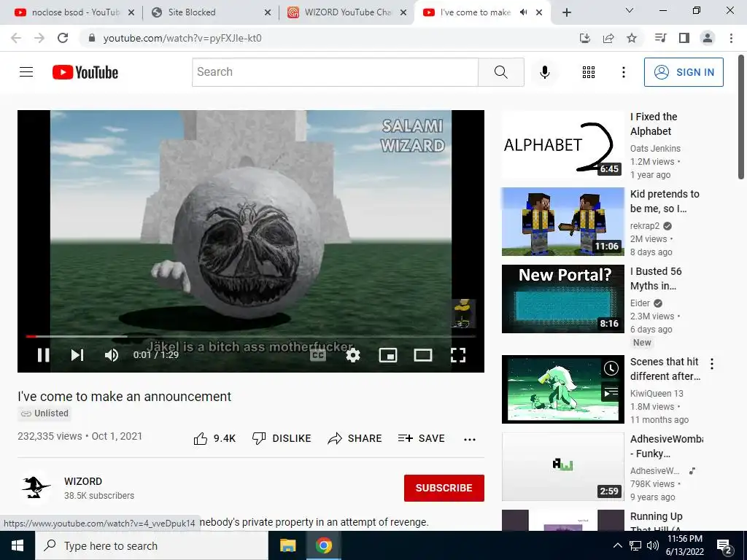Image resolution: width=747 pixels, height=560 pixels.
Task: Open media controls in Chrome toolbar
Action: (x=660, y=38)
